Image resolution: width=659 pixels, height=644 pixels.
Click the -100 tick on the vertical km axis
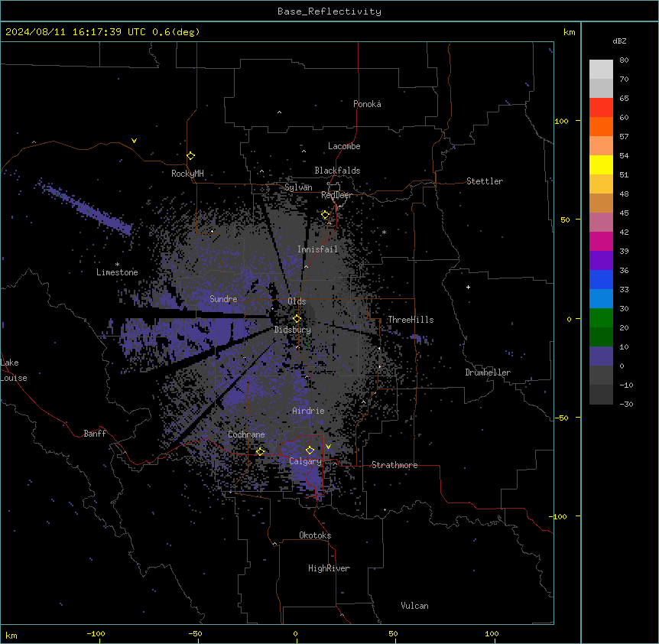[558, 516]
